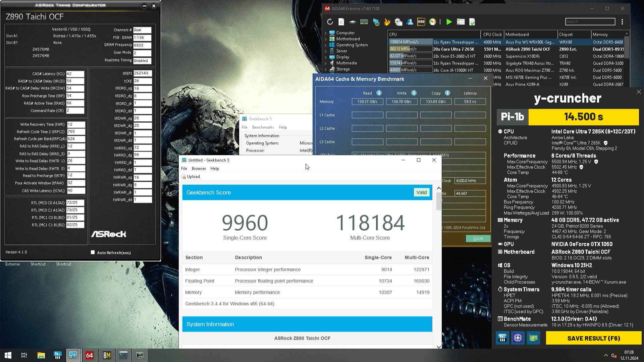Open AIDA64 from the Windows taskbar
This screenshot has height=362, width=644.
tap(89, 355)
